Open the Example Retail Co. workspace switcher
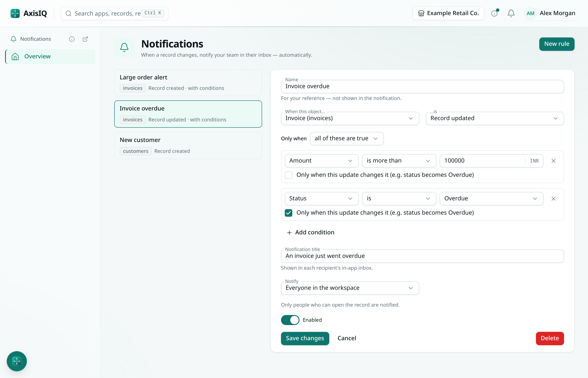This screenshot has width=588, height=378. click(448, 13)
